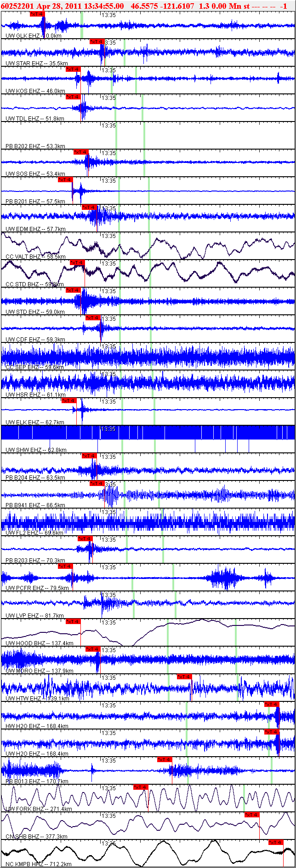Click the red pick flag on UW GLK trace

click(37, 14)
